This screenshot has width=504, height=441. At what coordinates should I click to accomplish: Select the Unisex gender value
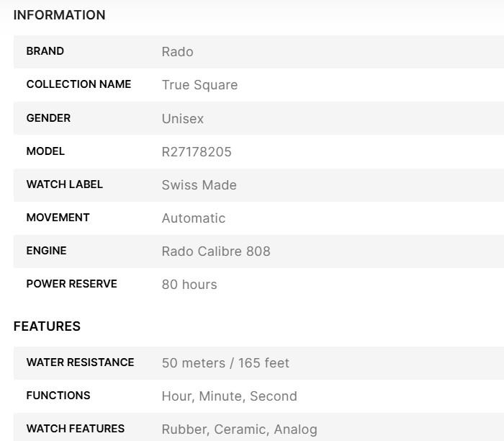(x=182, y=119)
